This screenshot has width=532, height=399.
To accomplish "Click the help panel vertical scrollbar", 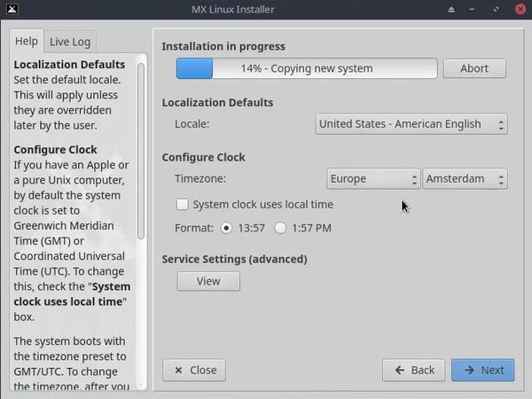I will 141,152.
